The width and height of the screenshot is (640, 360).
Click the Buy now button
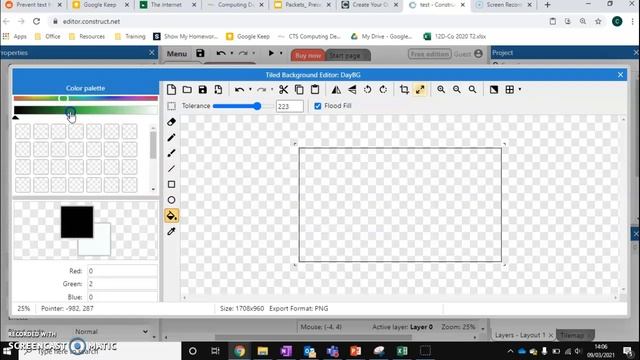(308, 56)
